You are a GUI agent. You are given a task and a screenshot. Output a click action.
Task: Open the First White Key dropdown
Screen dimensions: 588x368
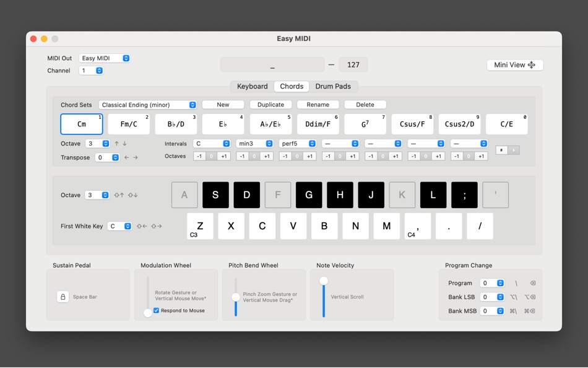click(x=119, y=226)
